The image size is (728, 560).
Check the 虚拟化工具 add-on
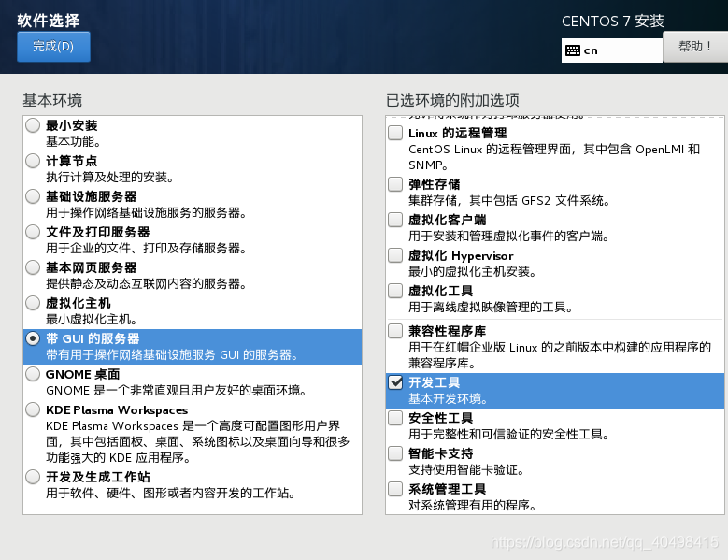click(395, 291)
